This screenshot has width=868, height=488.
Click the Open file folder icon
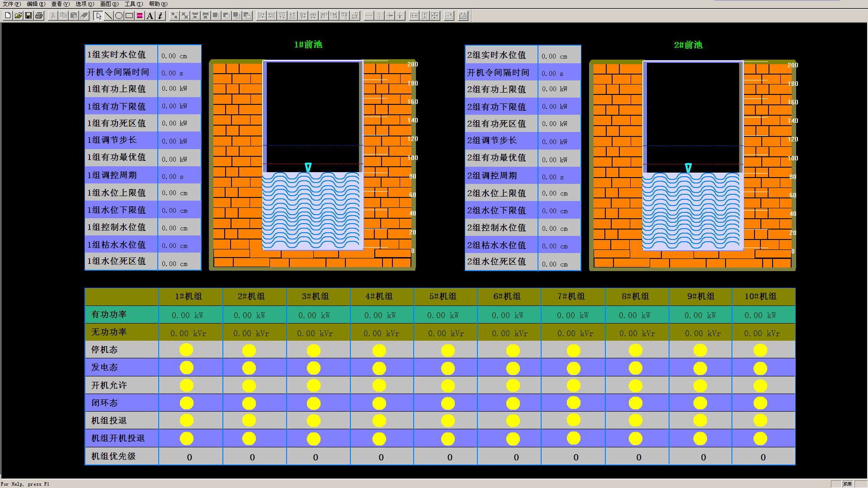18,16
